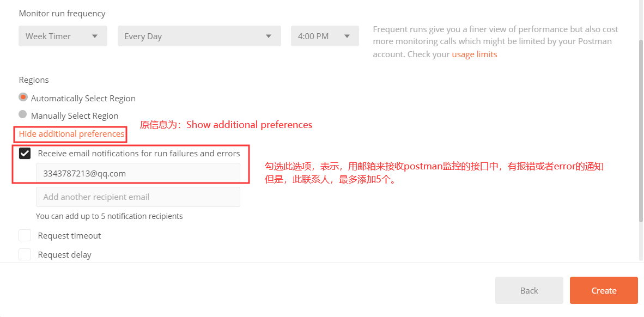Click the Week Timer caret arrow icon

(95, 36)
